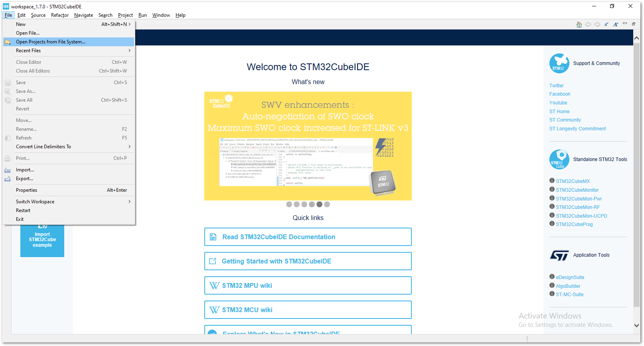This screenshot has width=644, height=346.
Task: Expand the New submenu
Action: click(x=69, y=24)
